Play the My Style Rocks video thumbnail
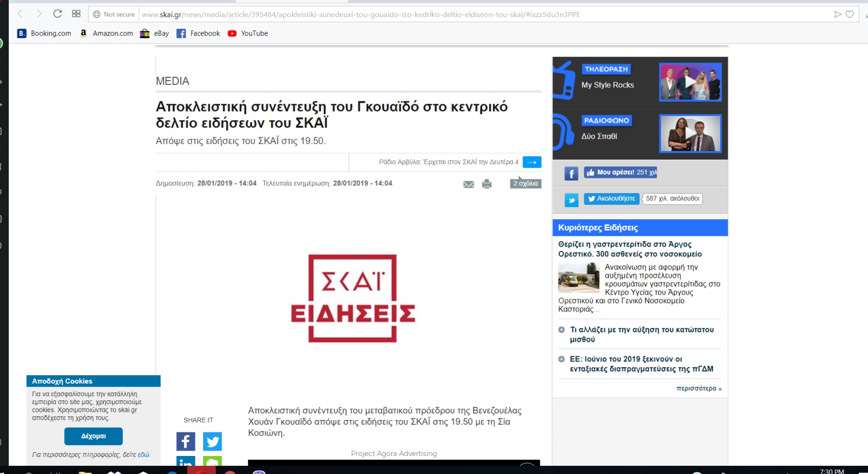This screenshot has width=868, height=474. 690,82
